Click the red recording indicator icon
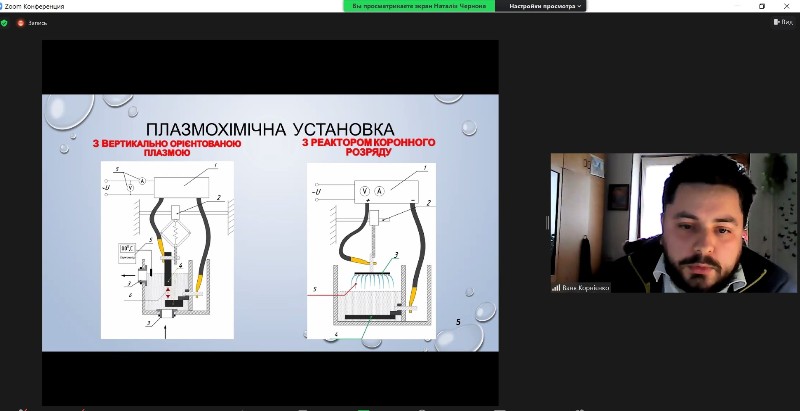 click(x=21, y=23)
